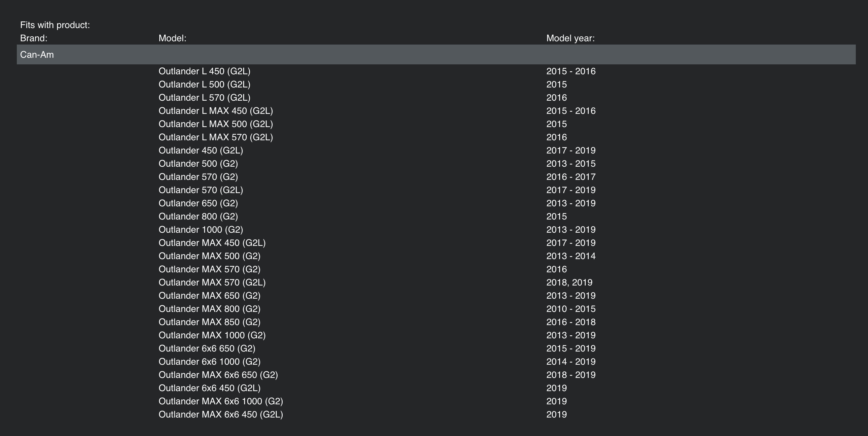
Task: Select 'Outlander 450 (G2L)' model
Action: click(x=201, y=151)
